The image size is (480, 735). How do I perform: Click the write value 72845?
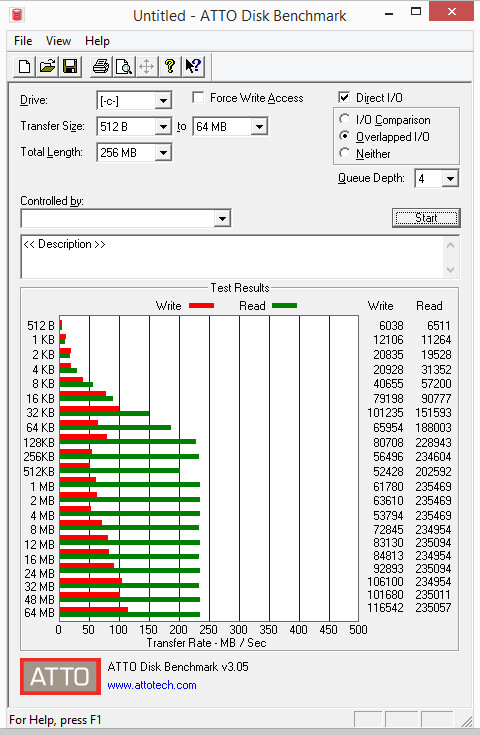click(x=388, y=529)
